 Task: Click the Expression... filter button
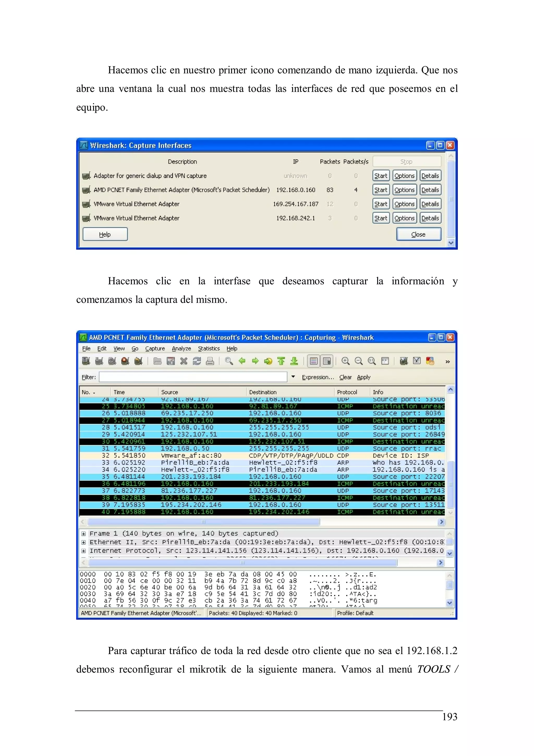click(x=318, y=377)
